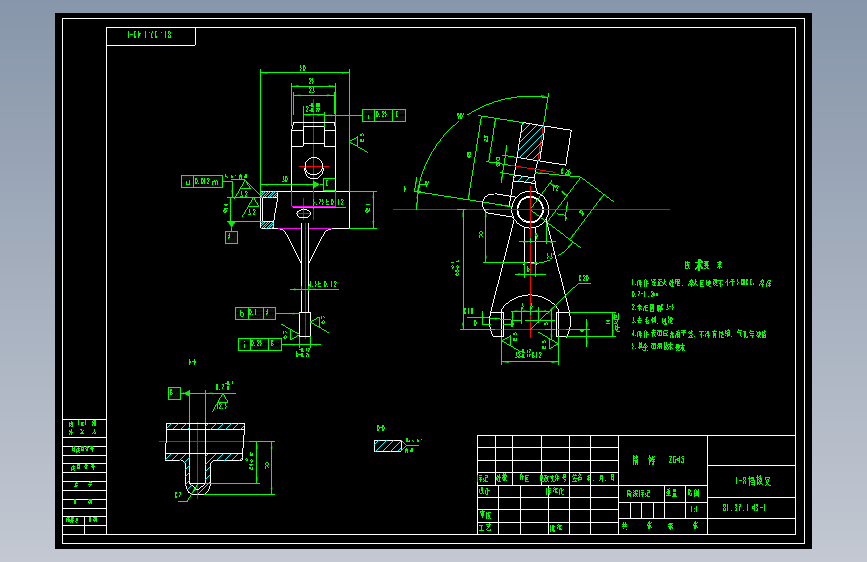
Task: Select the datum box below the left tolerance frame
Action: [x=231, y=237]
